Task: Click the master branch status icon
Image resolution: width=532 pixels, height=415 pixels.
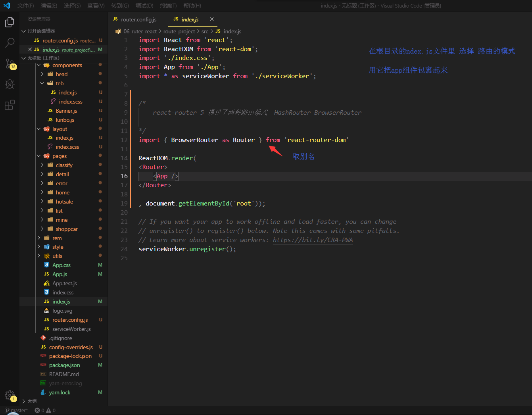Action: point(17,410)
